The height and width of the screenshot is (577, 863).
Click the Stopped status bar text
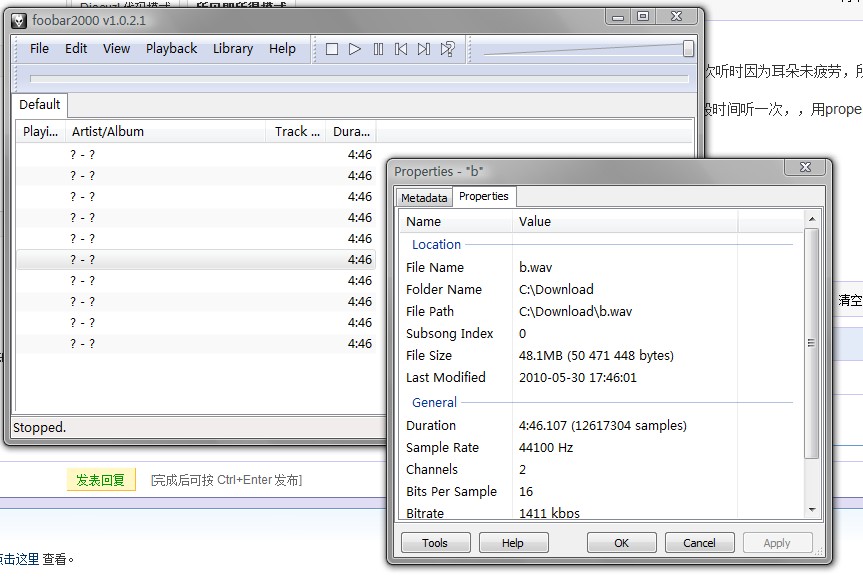(39, 428)
